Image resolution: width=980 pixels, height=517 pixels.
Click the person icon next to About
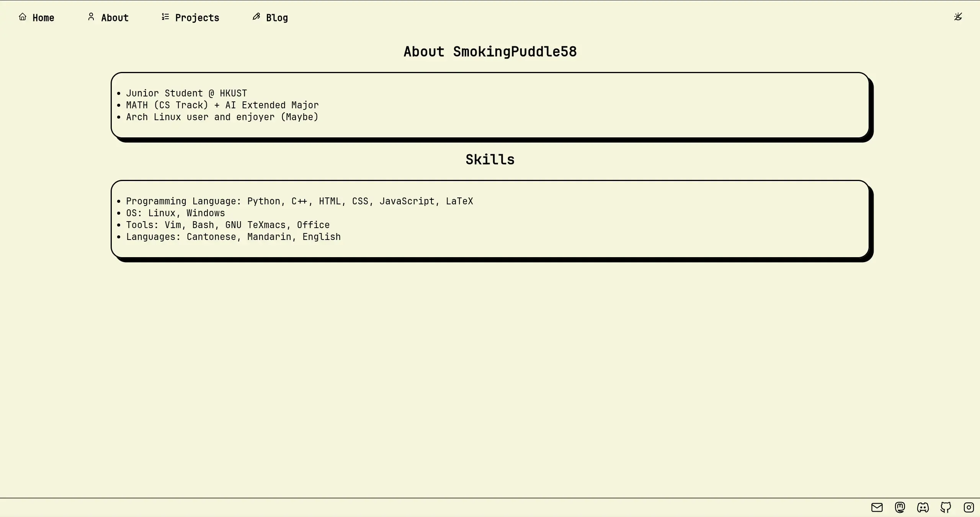pyautogui.click(x=91, y=17)
